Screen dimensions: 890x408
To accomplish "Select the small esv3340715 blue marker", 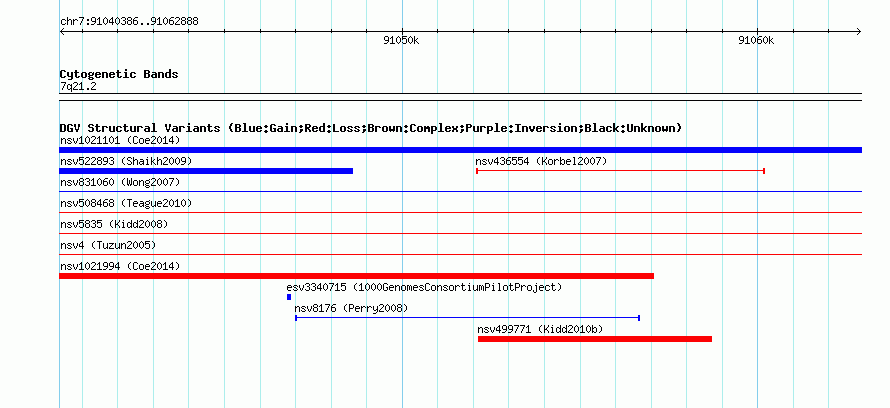I will [x=289, y=297].
